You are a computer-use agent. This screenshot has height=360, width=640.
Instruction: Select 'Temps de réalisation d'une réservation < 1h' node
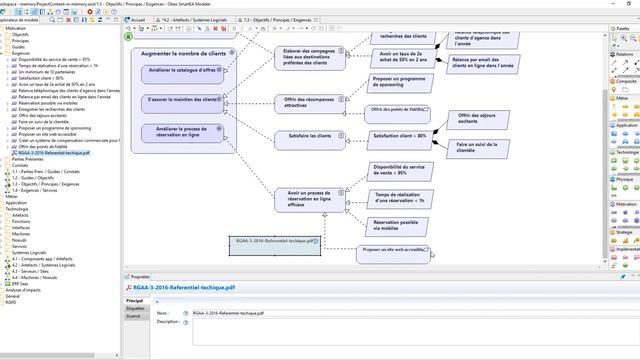(400, 199)
